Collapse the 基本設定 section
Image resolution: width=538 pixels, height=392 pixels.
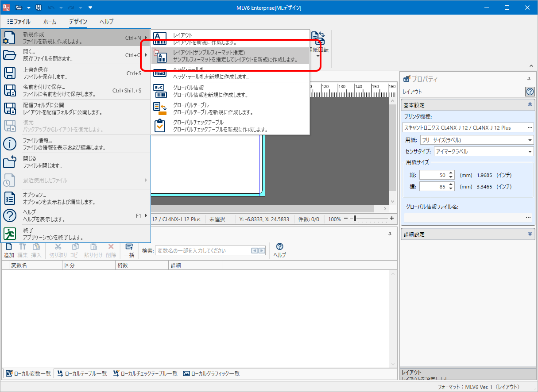pyautogui.click(x=530, y=105)
